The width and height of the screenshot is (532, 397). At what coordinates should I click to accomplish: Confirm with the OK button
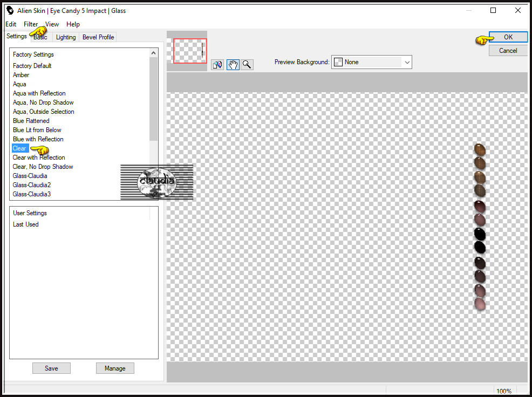(x=508, y=37)
